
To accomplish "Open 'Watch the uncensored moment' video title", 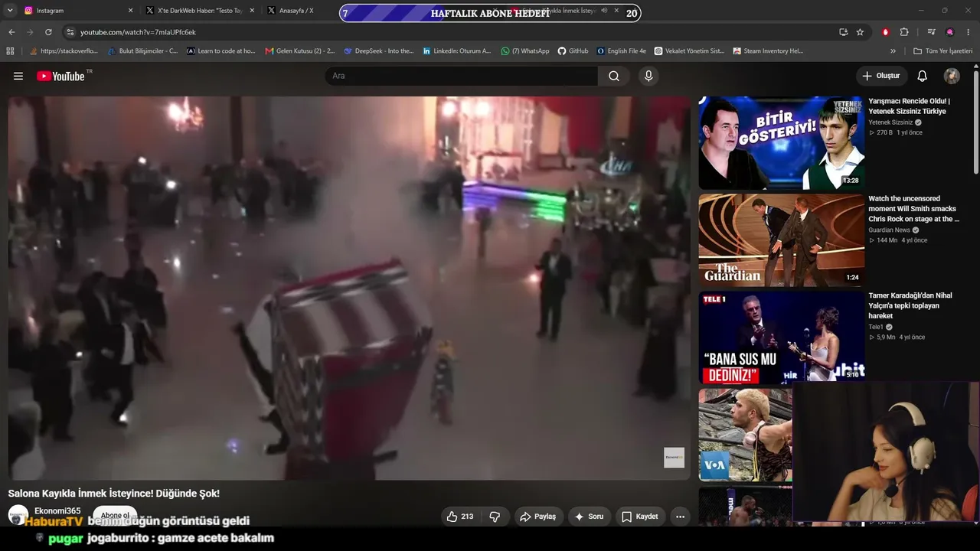I will click(914, 209).
